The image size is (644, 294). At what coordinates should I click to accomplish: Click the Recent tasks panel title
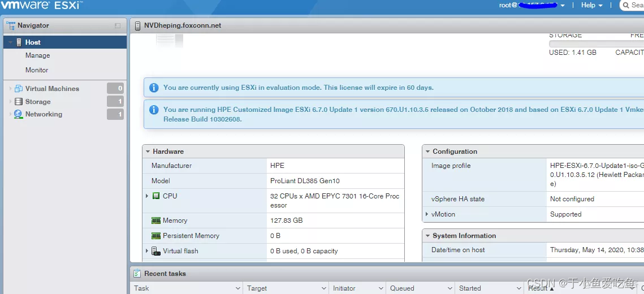pyautogui.click(x=165, y=274)
